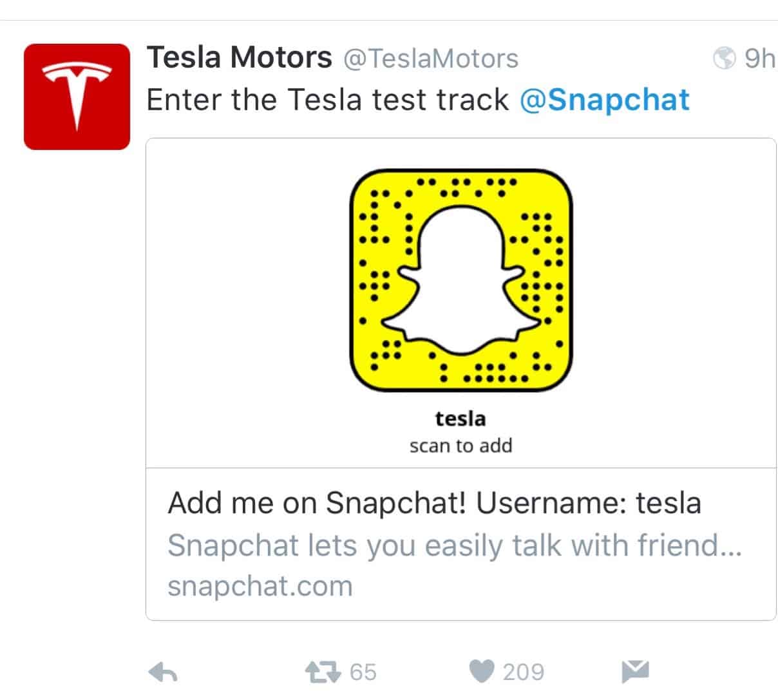Send tweet via direct message envelope icon
The image size is (778, 700).
[x=635, y=672]
